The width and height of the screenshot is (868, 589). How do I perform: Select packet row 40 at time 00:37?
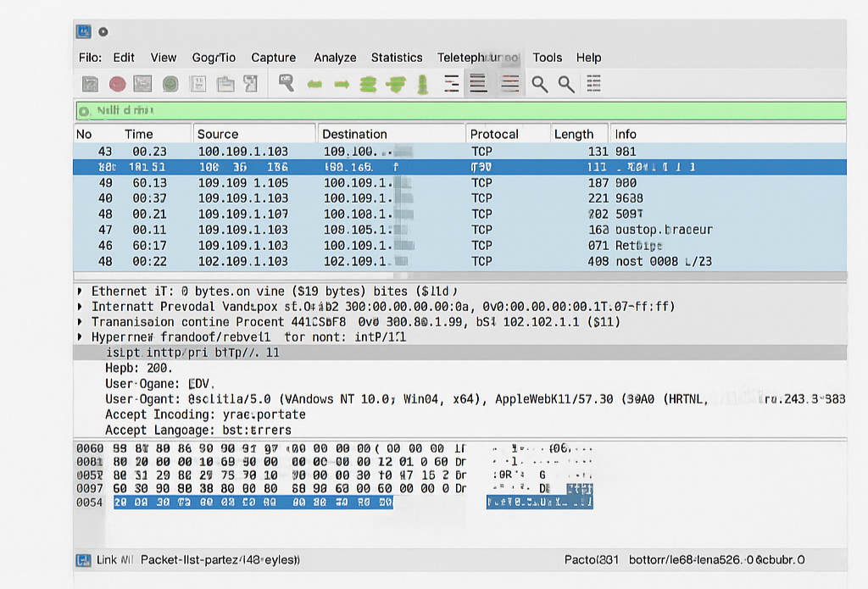[x=459, y=198]
